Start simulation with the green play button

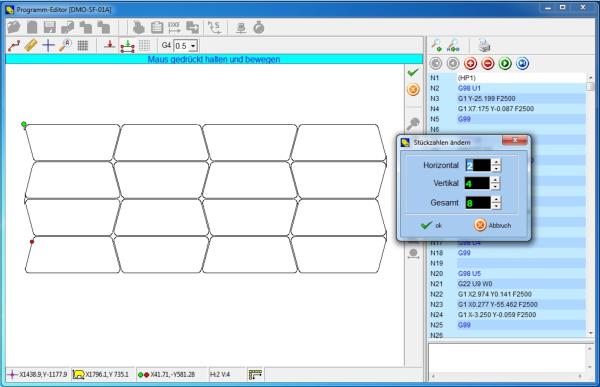tap(505, 64)
